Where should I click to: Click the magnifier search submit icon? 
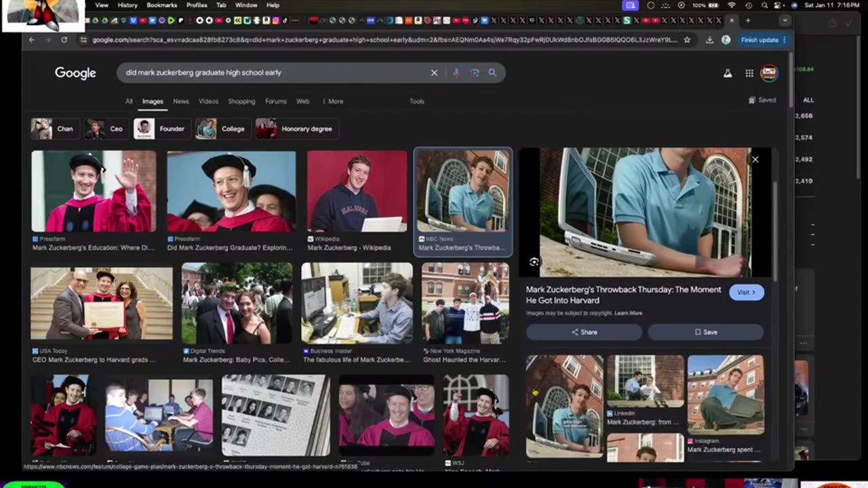coord(492,73)
